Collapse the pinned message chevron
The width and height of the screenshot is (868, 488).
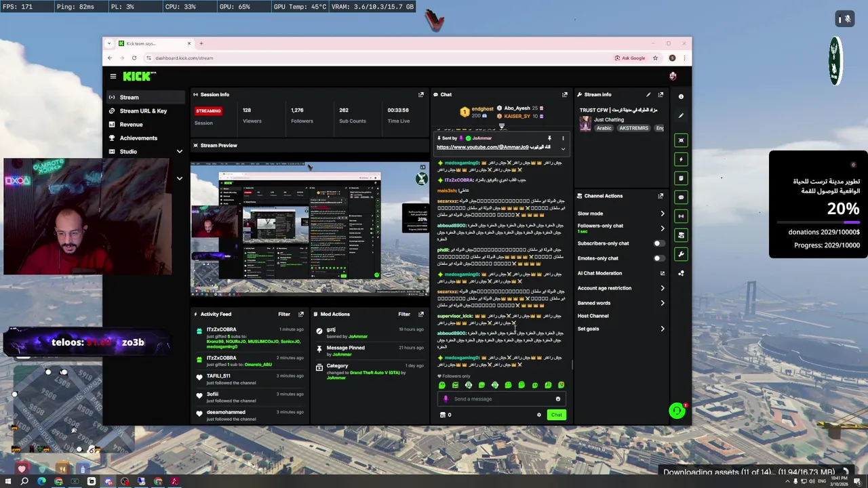click(x=563, y=148)
